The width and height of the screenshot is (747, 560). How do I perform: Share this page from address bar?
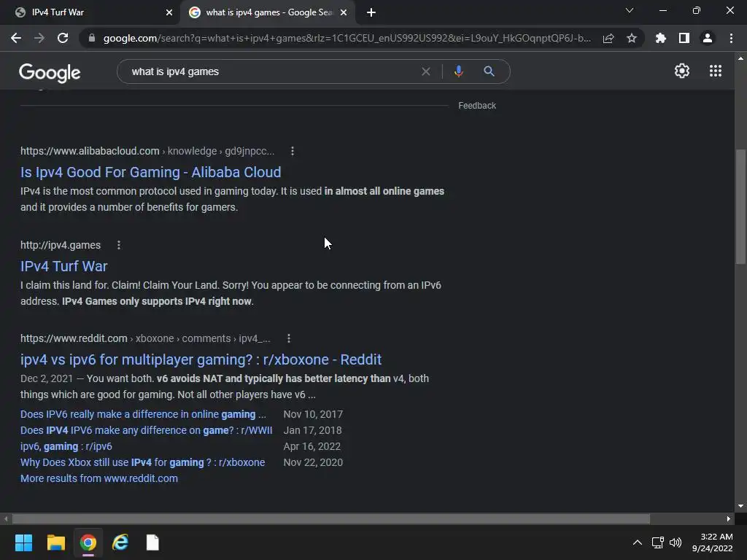coord(608,38)
